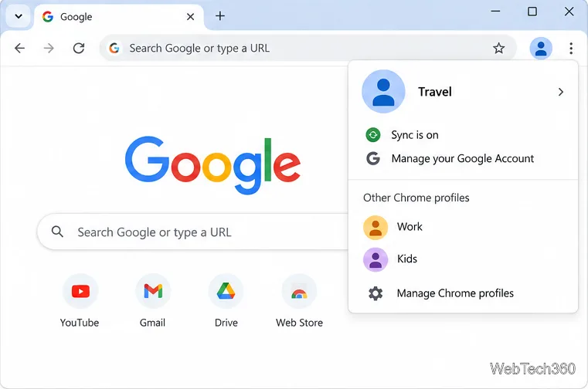The height and width of the screenshot is (389, 588).
Task: Click the orange Work profile avatar
Action: pos(376,228)
